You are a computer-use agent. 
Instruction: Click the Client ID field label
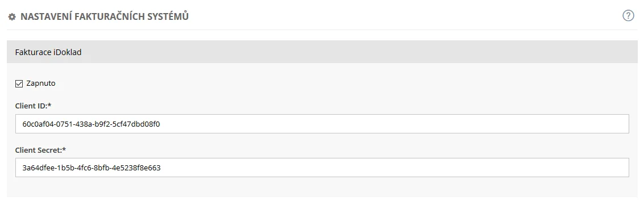pyautogui.click(x=34, y=106)
